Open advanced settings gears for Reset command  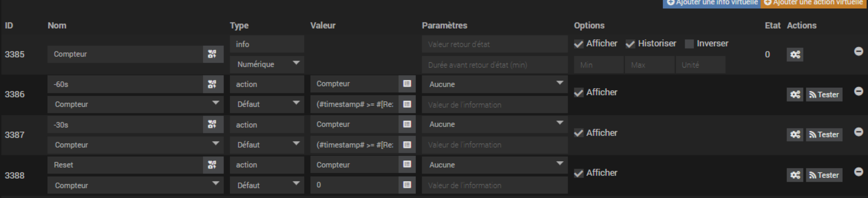(x=795, y=175)
